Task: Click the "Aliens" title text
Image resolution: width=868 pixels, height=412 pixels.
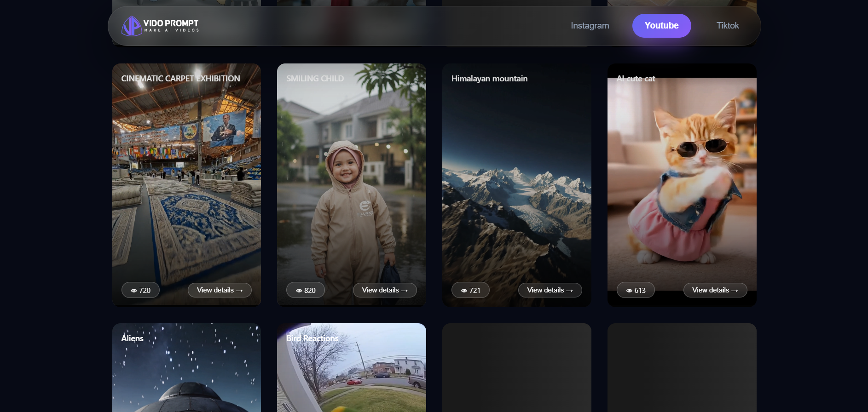Action: tap(132, 338)
